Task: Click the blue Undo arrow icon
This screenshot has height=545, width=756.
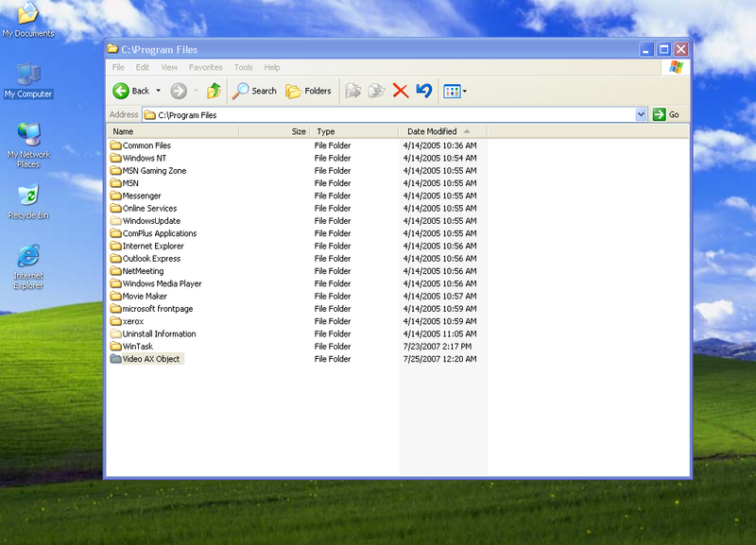Action: tap(423, 91)
